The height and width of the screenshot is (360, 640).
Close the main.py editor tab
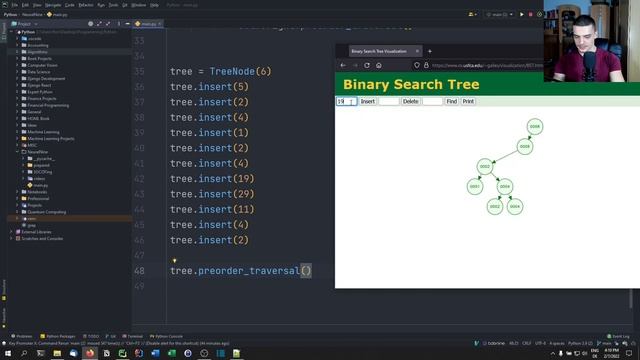point(160,24)
